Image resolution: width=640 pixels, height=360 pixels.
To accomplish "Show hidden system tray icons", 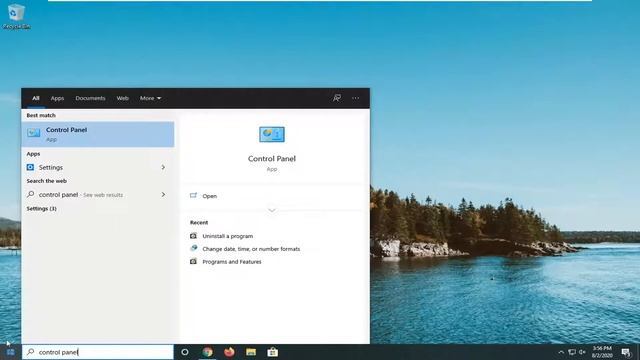I will 561,352.
